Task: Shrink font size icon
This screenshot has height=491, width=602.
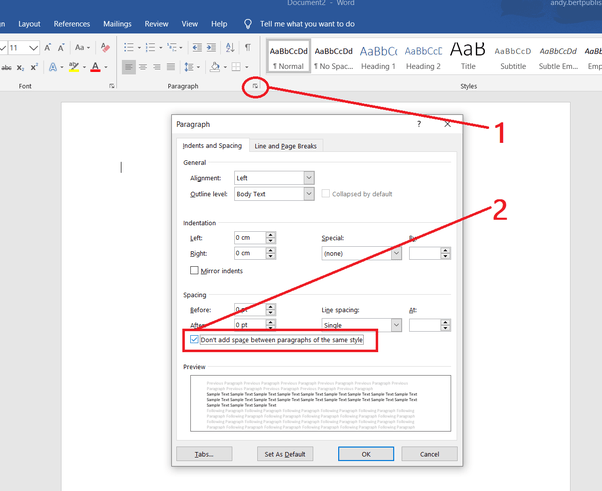Action: point(61,48)
